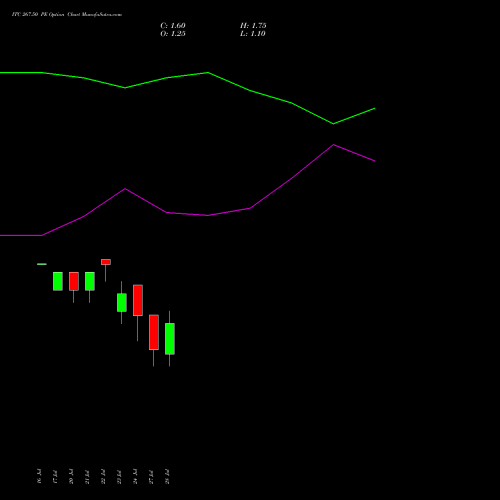
Task: Select the low value 'L: 1.10'
Action: pos(253,34)
